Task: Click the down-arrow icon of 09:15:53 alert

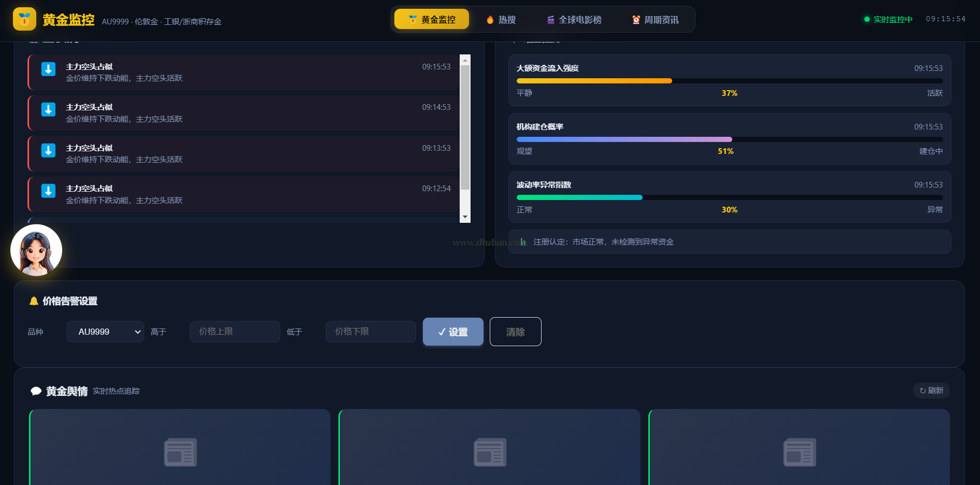Action: (x=48, y=69)
